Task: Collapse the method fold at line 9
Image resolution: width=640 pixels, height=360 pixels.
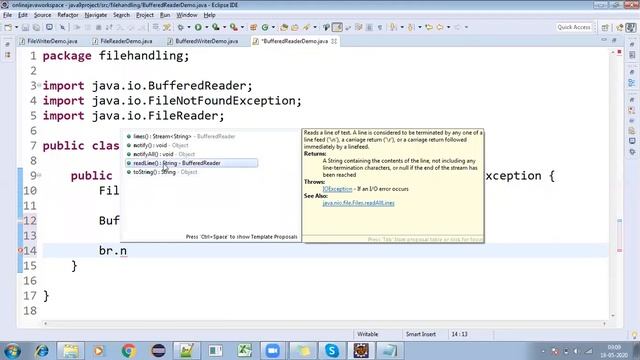Action: click(x=39, y=175)
